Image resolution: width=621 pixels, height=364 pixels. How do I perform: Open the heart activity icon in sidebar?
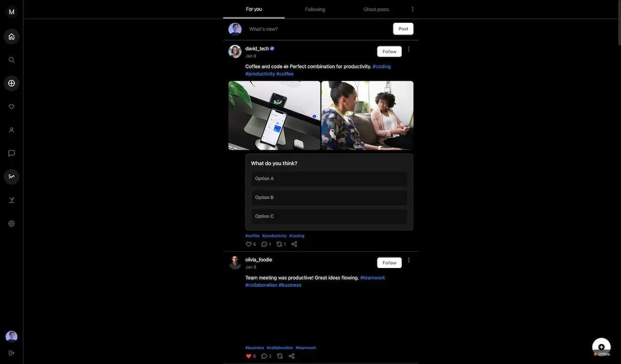12,107
